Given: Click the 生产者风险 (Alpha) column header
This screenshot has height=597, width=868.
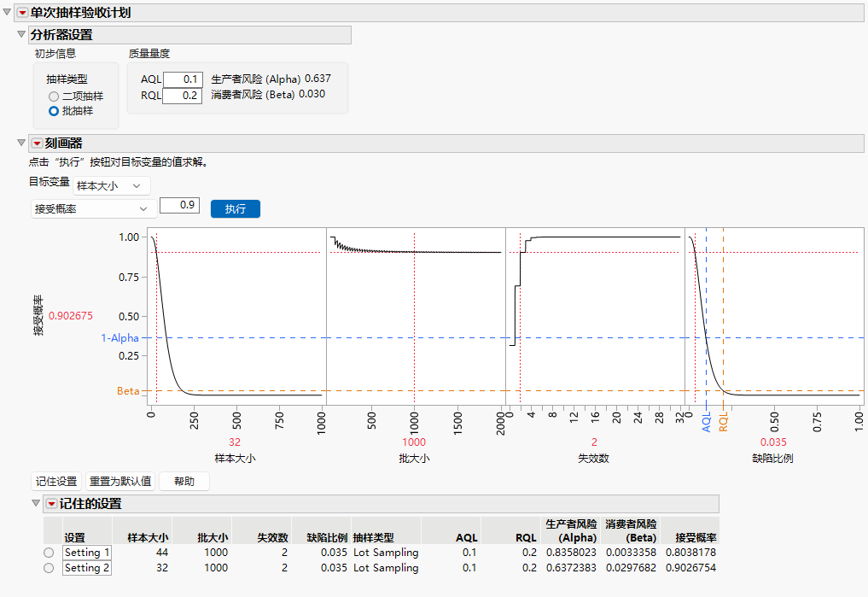Looking at the screenshot, I should 571,530.
